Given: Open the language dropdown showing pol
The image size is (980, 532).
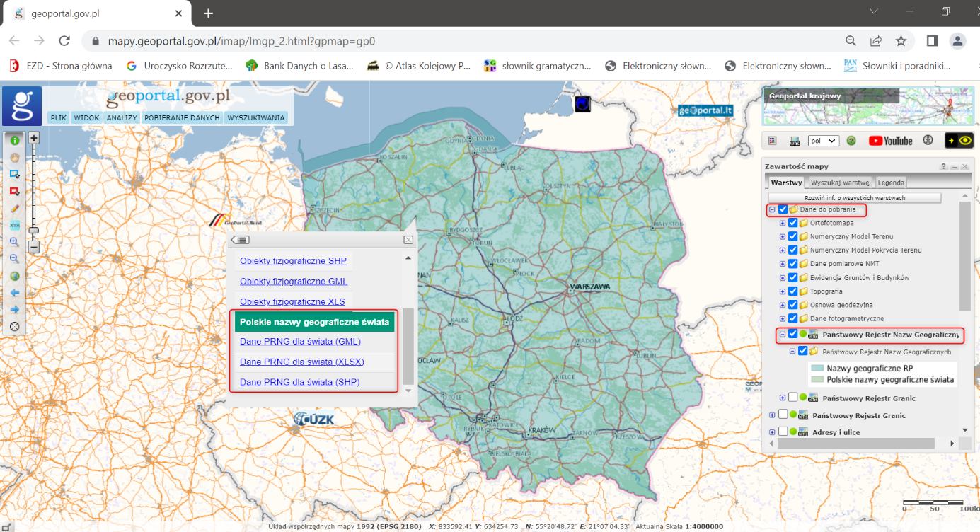Looking at the screenshot, I should 824,141.
